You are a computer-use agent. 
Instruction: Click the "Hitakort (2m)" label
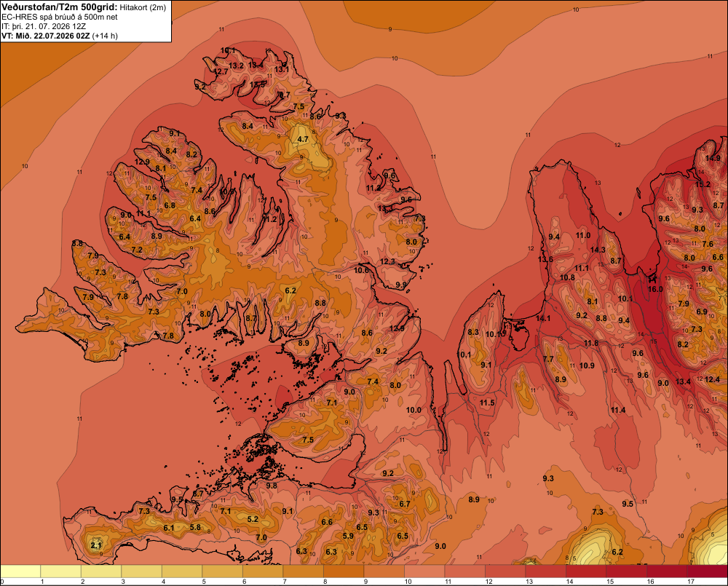pyautogui.click(x=143, y=7)
